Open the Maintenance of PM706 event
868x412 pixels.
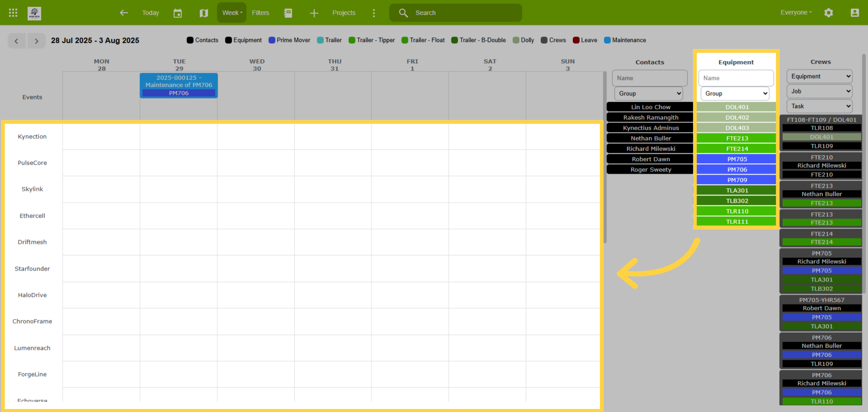(x=179, y=85)
